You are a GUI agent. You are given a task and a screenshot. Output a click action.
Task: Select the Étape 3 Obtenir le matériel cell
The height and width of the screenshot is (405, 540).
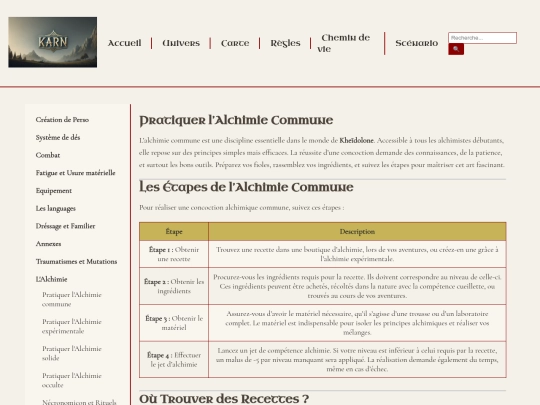tap(174, 323)
